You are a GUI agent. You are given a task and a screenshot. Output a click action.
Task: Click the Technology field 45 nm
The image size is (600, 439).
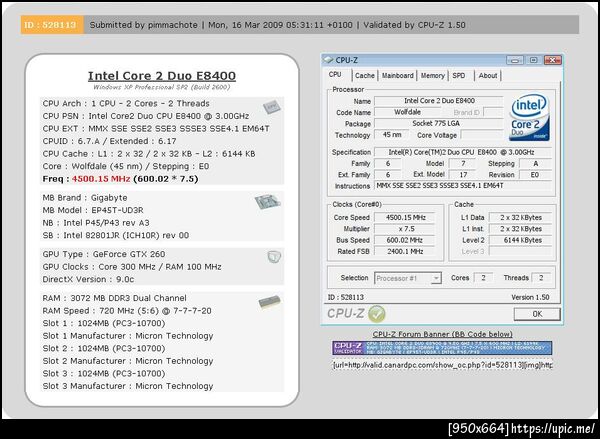pyautogui.click(x=392, y=135)
